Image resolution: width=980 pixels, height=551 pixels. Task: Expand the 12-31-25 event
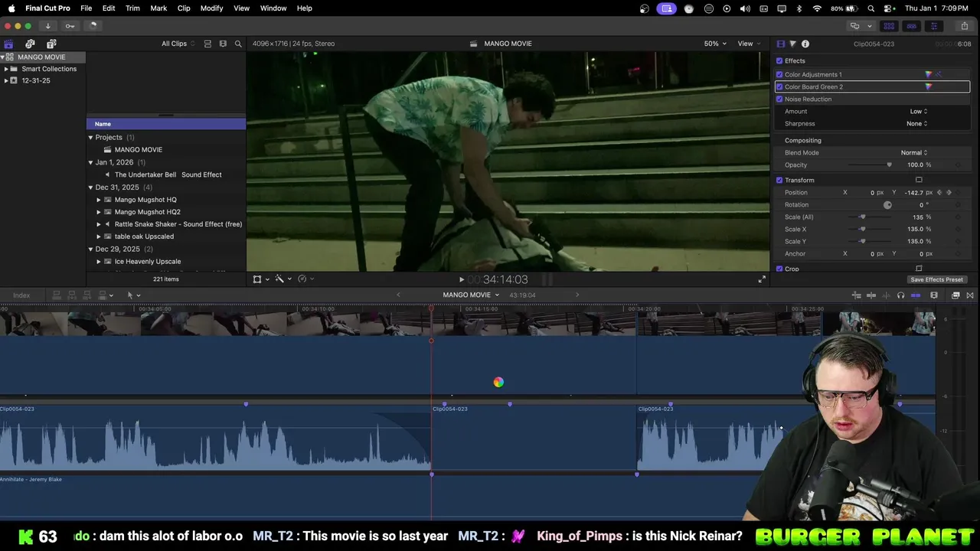point(6,80)
